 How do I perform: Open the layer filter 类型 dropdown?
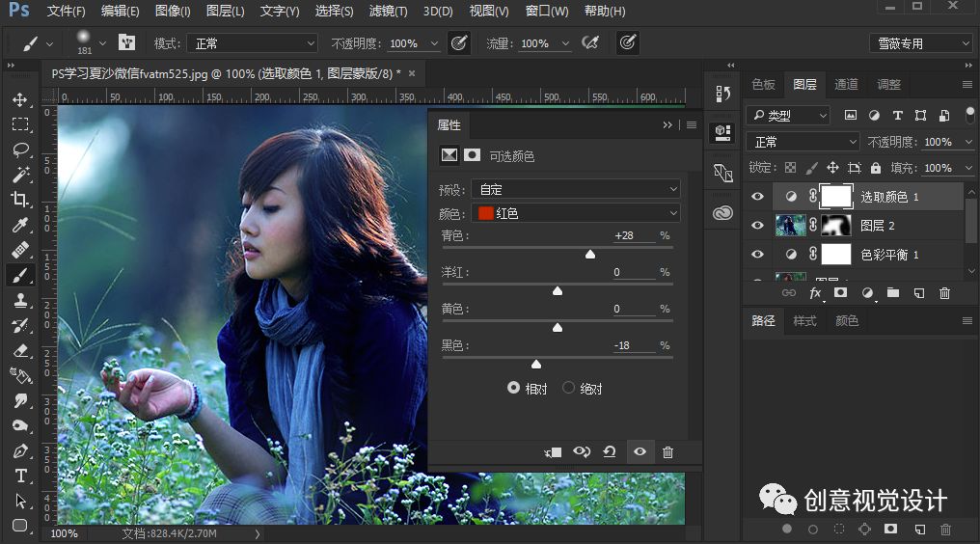pos(787,115)
